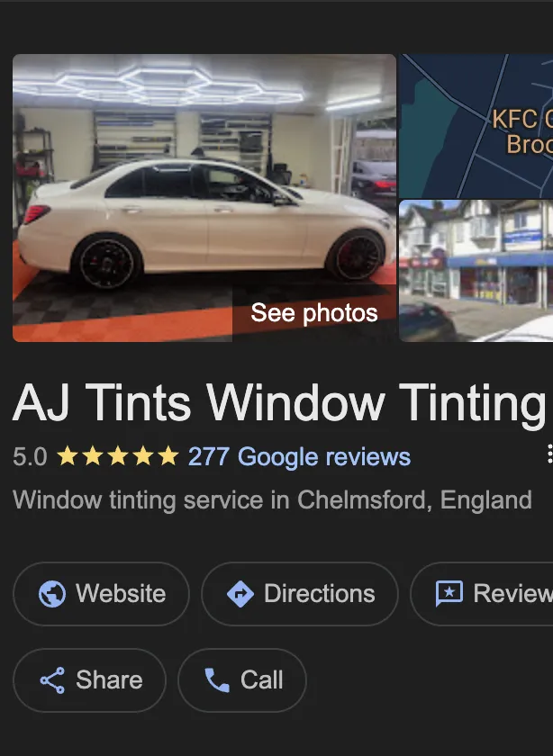
Task: Open the white Mercedes garage photo
Action: [204, 198]
